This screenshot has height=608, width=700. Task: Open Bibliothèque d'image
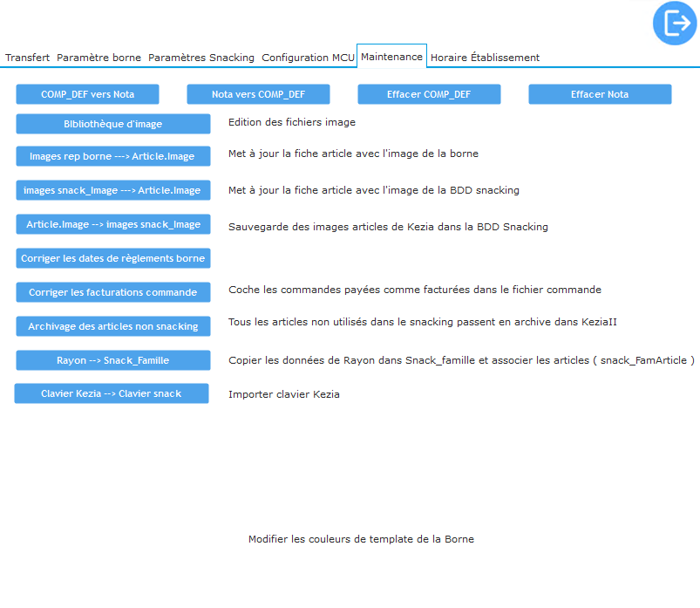click(113, 124)
